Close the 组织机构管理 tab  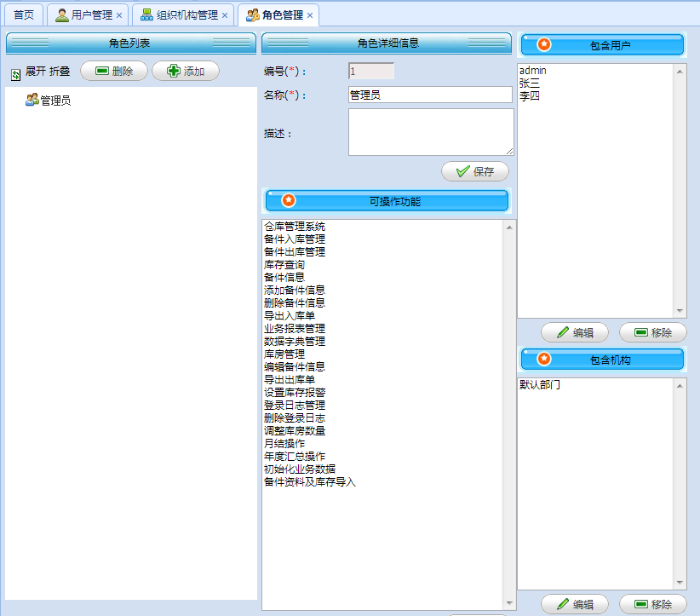point(225,15)
